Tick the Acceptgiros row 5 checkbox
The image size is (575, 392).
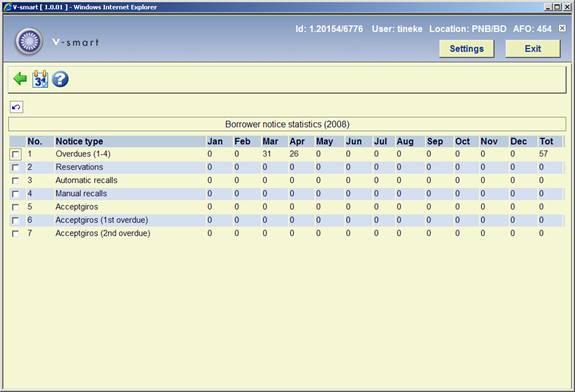15,207
